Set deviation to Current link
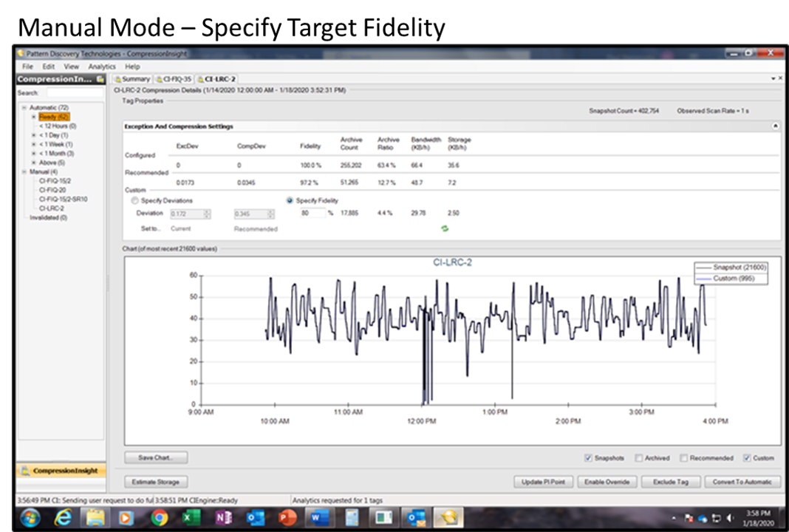The height and width of the screenshot is (532, 789). pyautogui.click(x=181, y=228)
